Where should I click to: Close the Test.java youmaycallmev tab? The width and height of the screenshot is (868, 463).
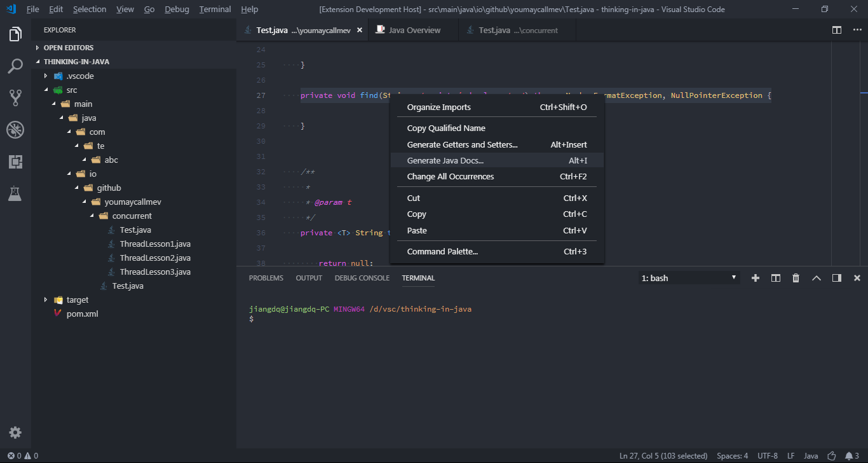point(360,30)
